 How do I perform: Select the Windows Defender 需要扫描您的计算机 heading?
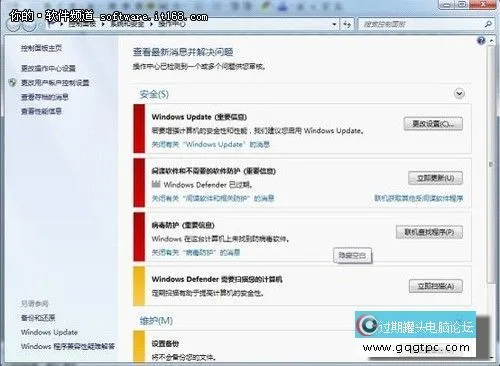217,279
